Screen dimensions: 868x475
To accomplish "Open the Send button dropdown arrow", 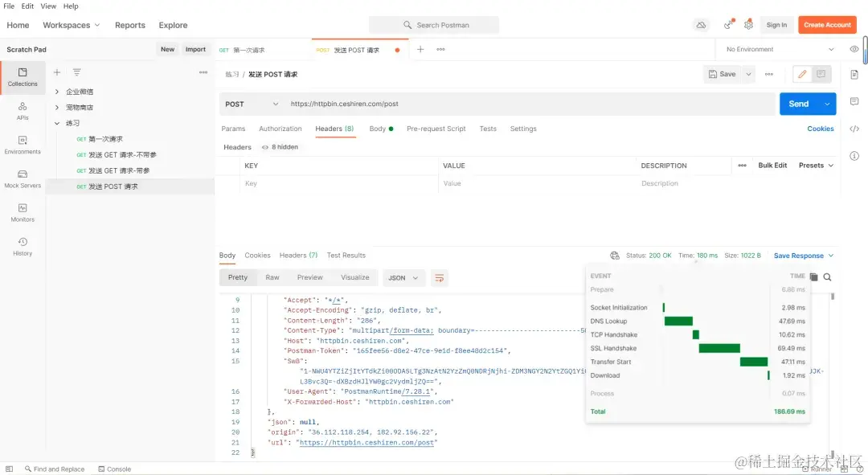I will click(x=827, y=104).
